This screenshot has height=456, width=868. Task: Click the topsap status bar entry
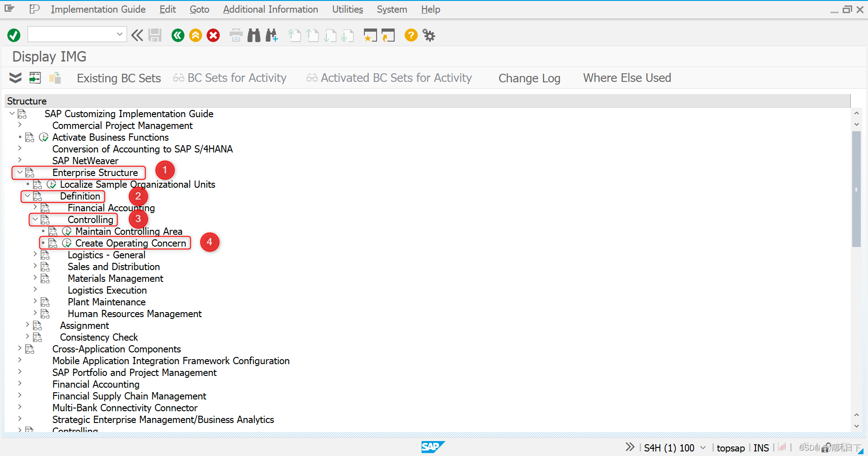tap(731, 448)
